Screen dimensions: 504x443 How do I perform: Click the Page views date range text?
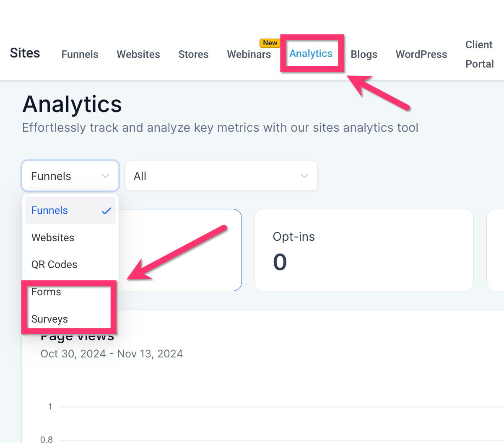[x=112, y=354]
